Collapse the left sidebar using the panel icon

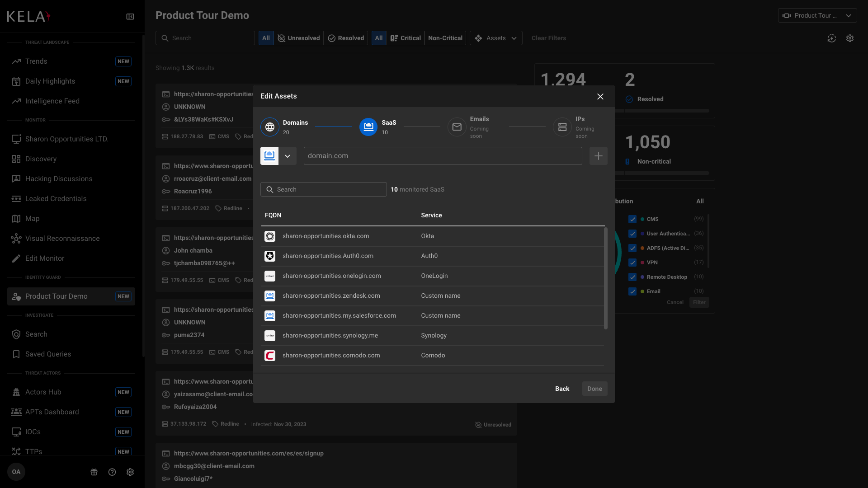(x=130, y=16)
